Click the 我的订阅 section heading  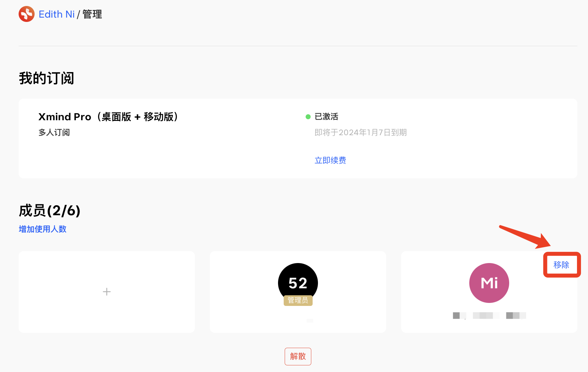coord(47,78)
